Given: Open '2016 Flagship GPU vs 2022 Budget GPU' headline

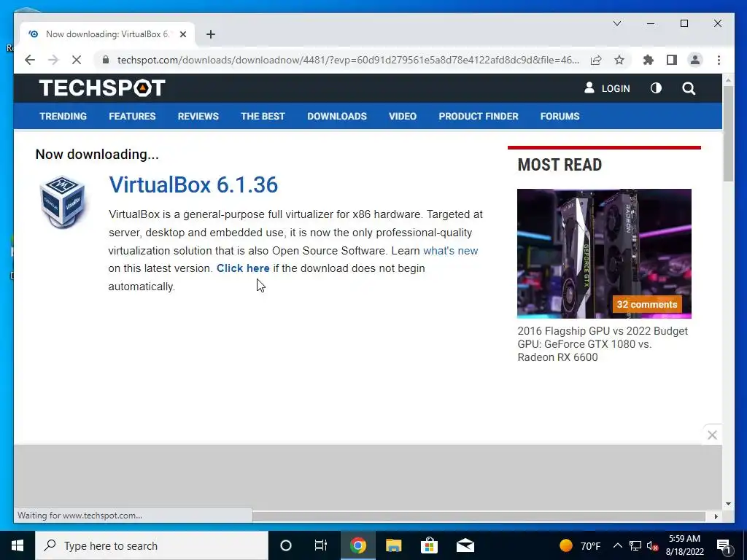Looking at the screenshot, I should pyautogui.click(x=603, y=344).
